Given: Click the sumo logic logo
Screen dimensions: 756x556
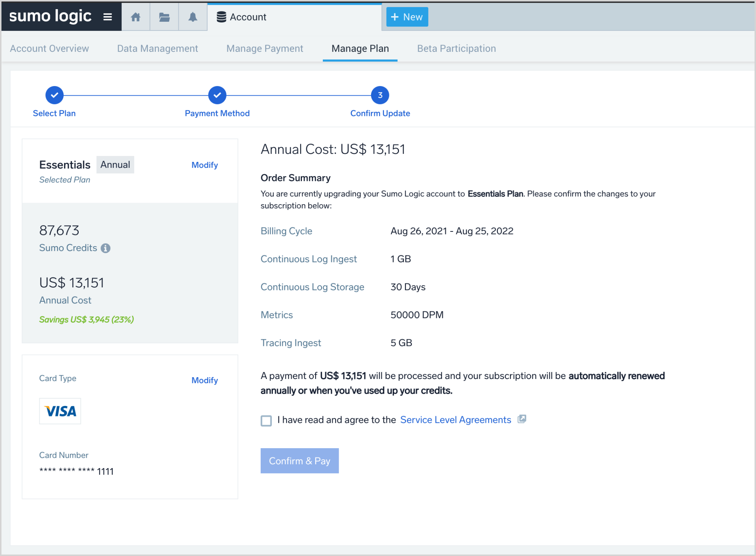Looking at the screenshot, I should (50, 16).
